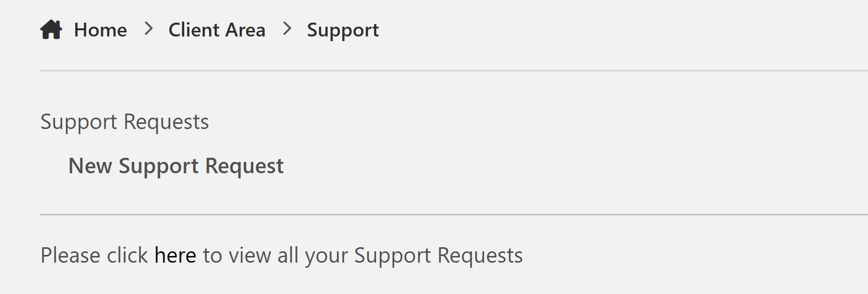Open the Client Area breadcrumb
This screenshot has height=294, width=868.
217,30
